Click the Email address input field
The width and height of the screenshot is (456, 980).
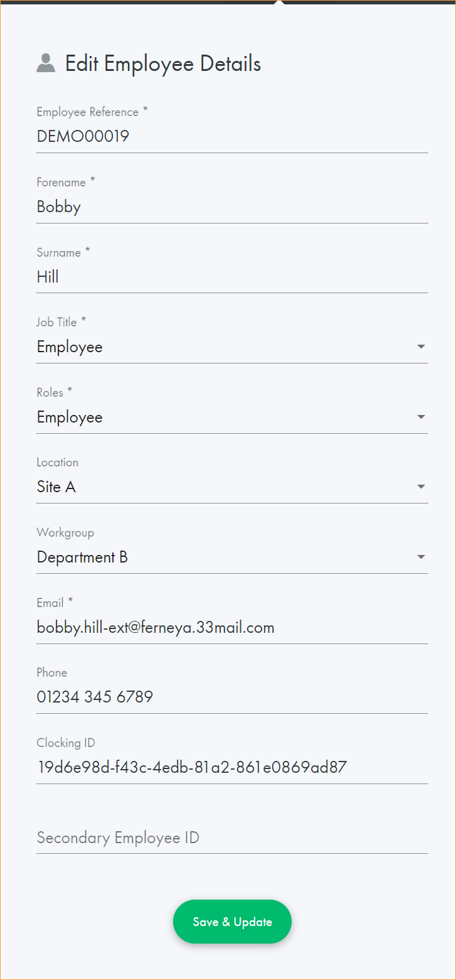[x=232, y=627]
